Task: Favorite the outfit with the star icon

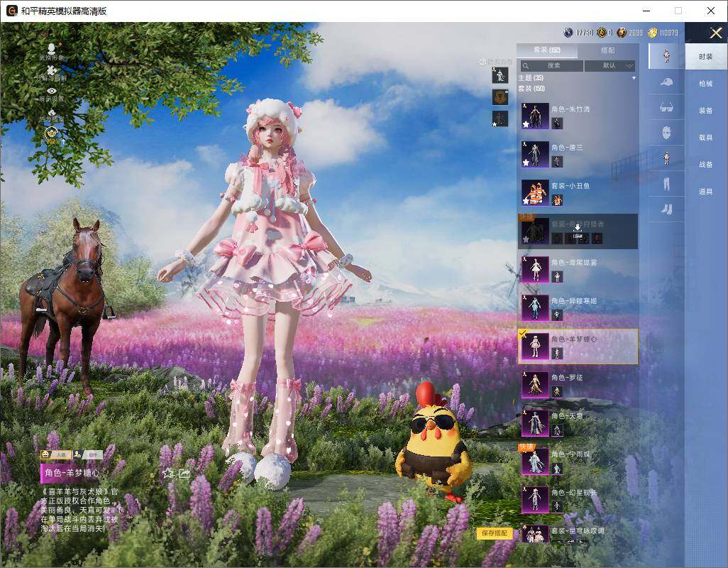Action: pyautogui.click(x=168, y=474)
